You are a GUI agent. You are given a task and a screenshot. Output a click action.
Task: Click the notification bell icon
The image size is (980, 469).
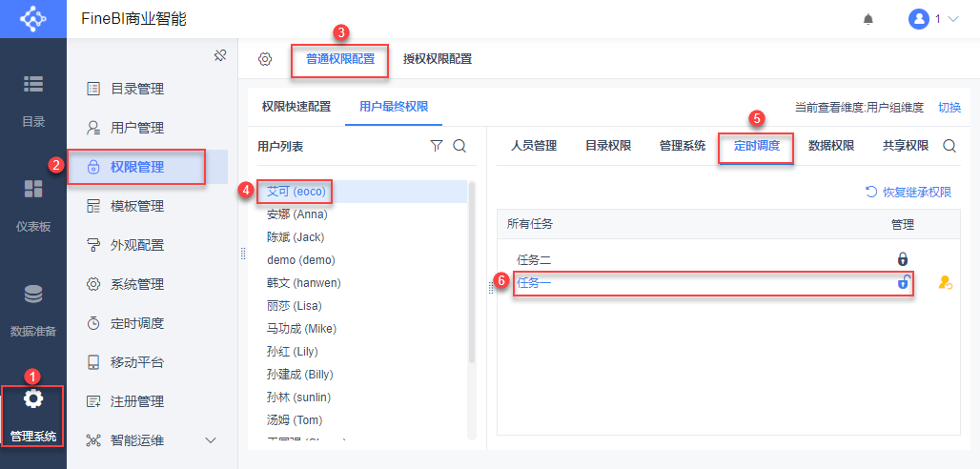pyautogui.click(x=868, y=19)
